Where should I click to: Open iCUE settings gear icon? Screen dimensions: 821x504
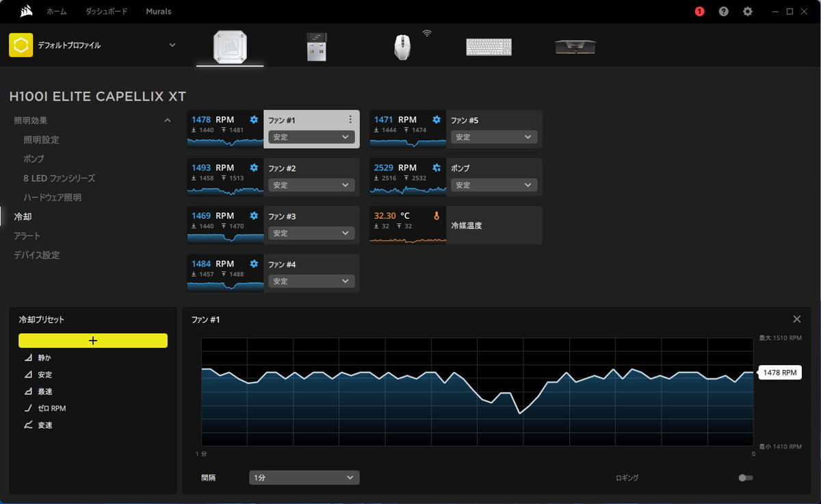tap(748, 12)
